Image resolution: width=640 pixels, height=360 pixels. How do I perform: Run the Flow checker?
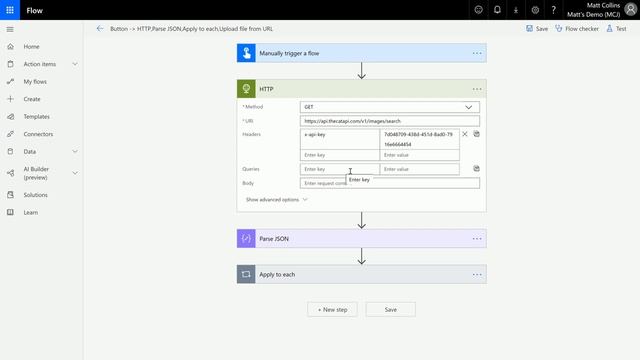click(x=577, y=29)
